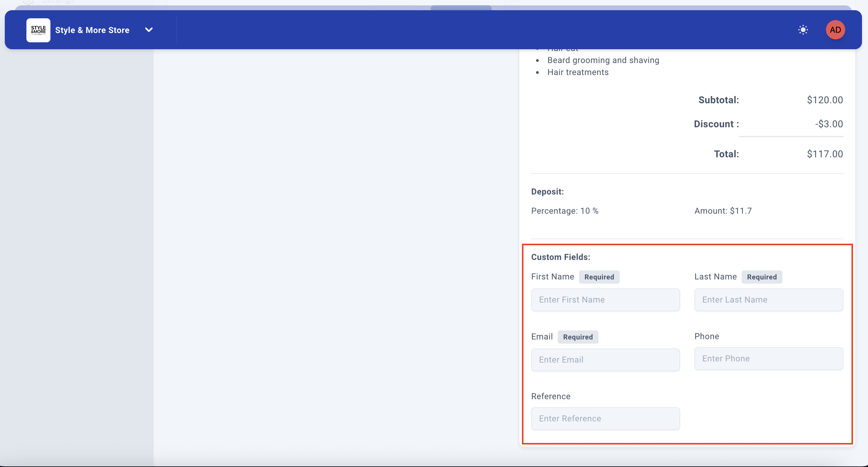The width and height of the screenshot is (868, 467).
Task: Click the deposit Percentage 10 % text
Action: [x=565, y=211]
